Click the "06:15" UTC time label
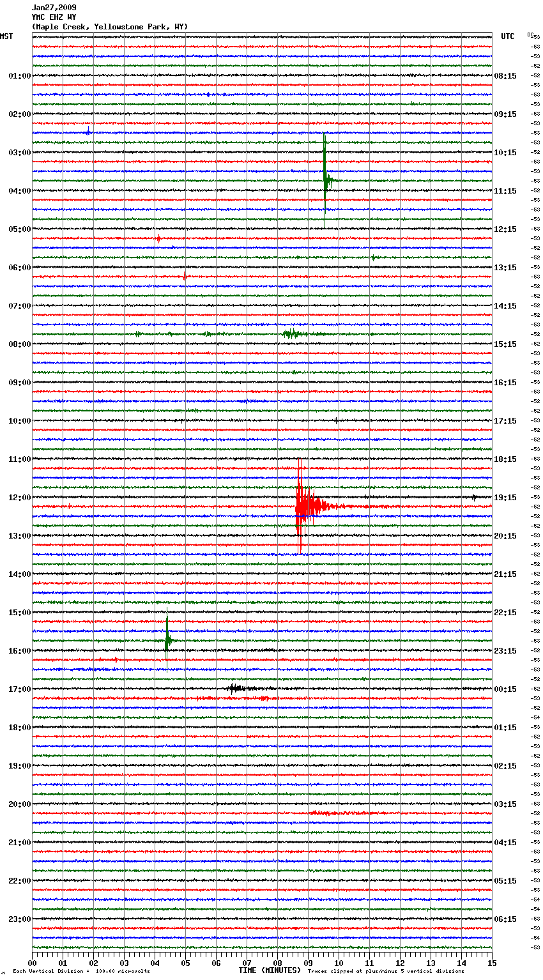This screenshot has width=543, height=980. [505, 919]
